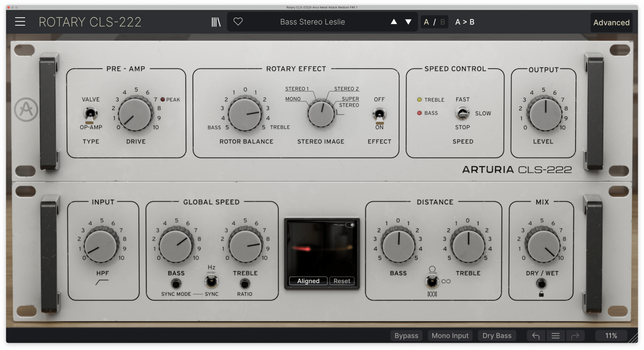Click the infinity symbol beside distance switch
644x350 pixels.
446,281
